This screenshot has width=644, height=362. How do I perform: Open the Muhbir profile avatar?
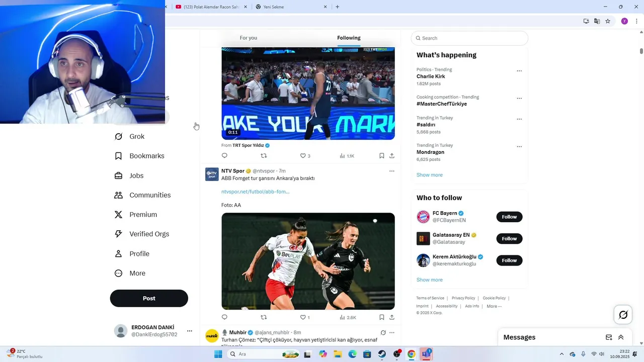tap(212, 336)
